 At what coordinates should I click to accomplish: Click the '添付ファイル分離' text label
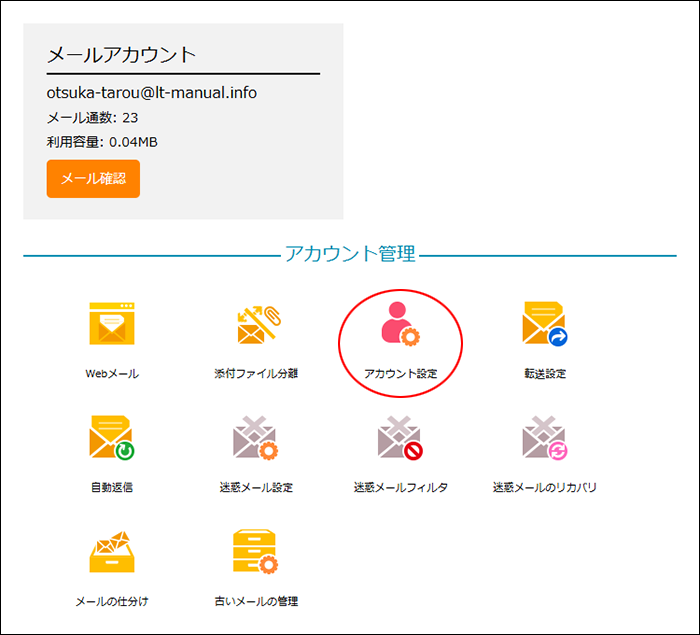pyautogui.click(x=256, y=374)
